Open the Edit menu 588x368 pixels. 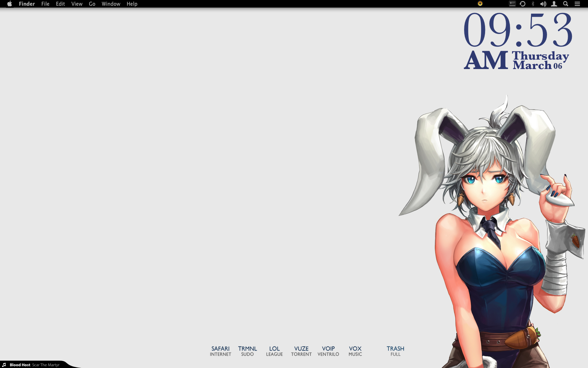coord(61,4)
